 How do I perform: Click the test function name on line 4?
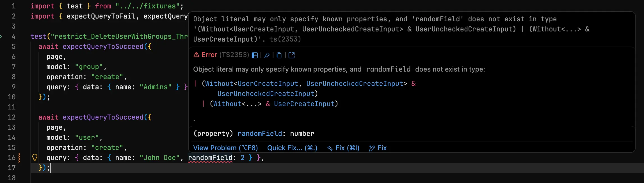click(38, 36)
